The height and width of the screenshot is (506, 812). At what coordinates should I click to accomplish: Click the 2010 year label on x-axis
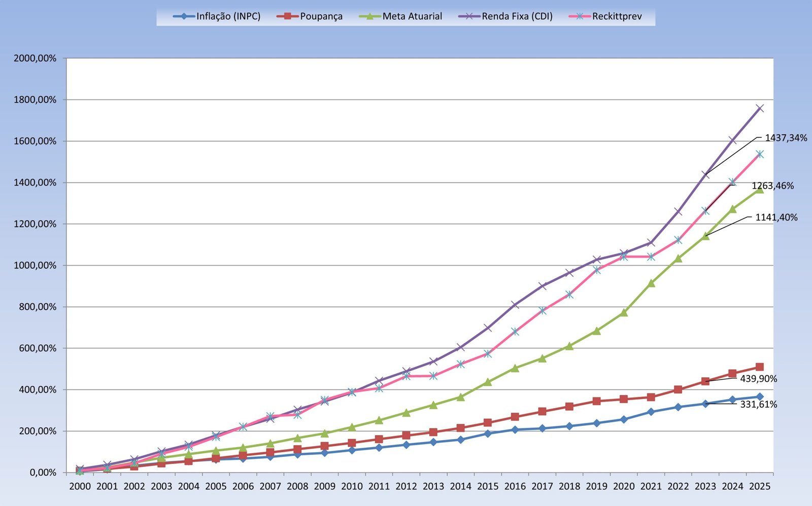[x=352, y=486]
